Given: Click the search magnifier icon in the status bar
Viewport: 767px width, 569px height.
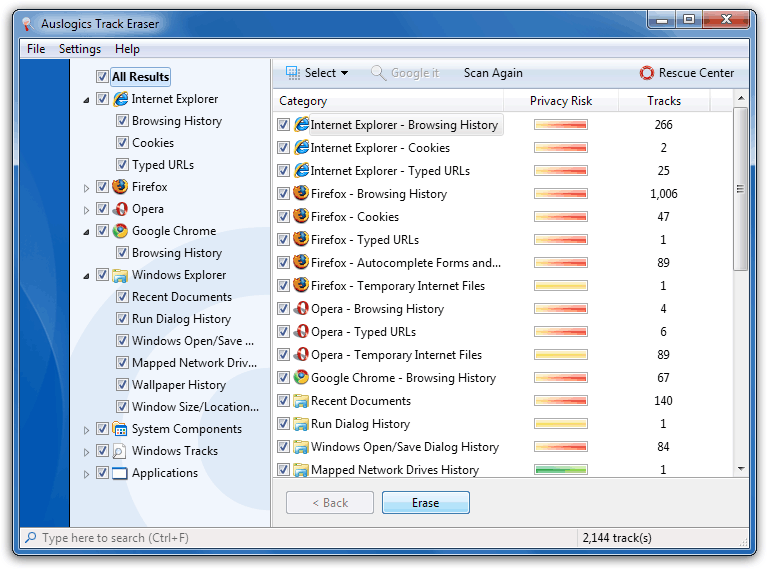Looking at the screenshot, I should click(x=30, y=537).
